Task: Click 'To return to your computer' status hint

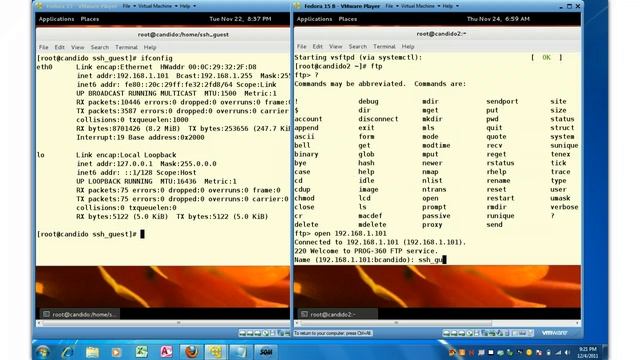Action: [x=333, y=333]
